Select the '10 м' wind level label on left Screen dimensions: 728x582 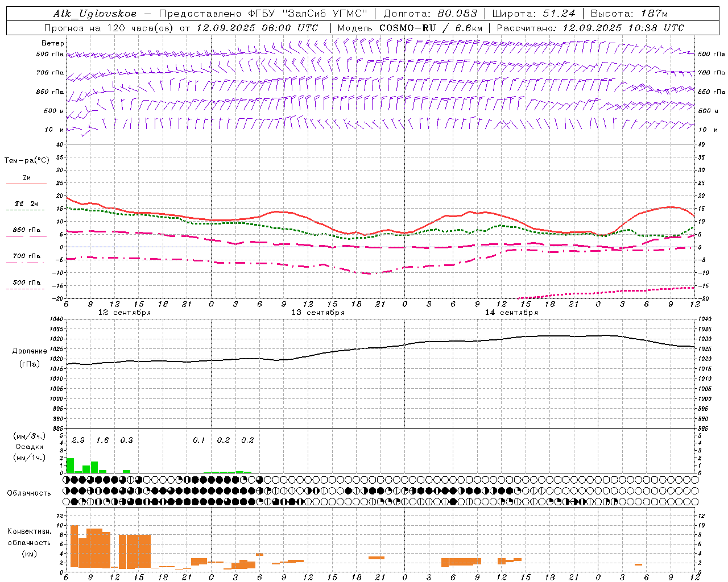click(55, 130)
